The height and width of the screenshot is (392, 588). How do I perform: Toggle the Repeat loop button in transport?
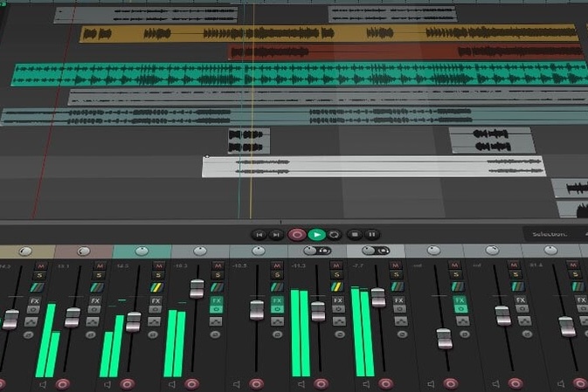(x=335, y=234)
